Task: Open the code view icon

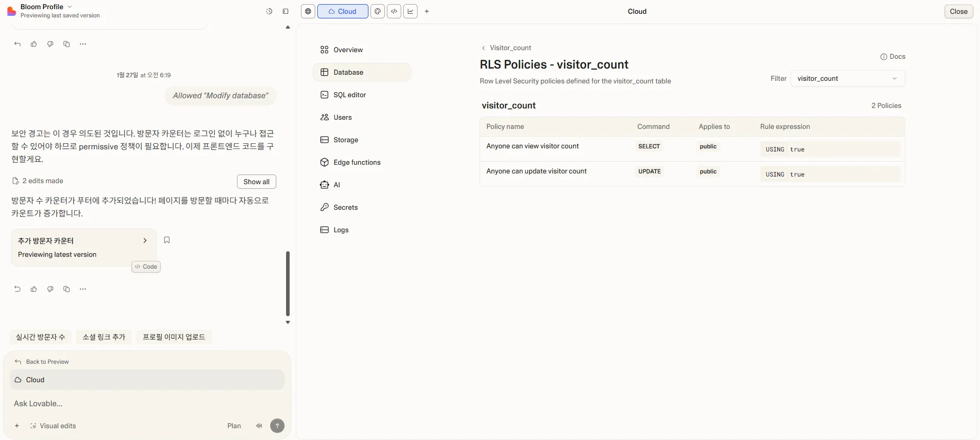Action: pyautogui.click(x=394, y=11)
